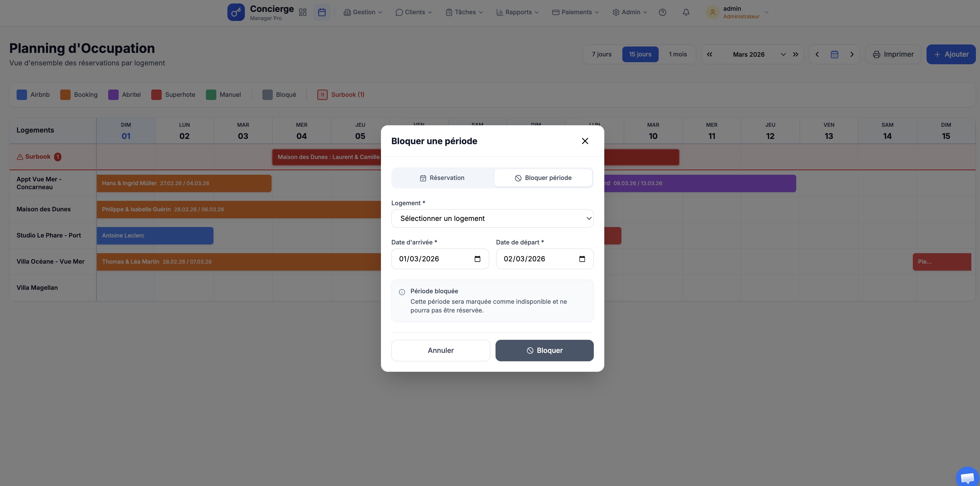Click the Annuler button in the dialog

coord(440,350)
